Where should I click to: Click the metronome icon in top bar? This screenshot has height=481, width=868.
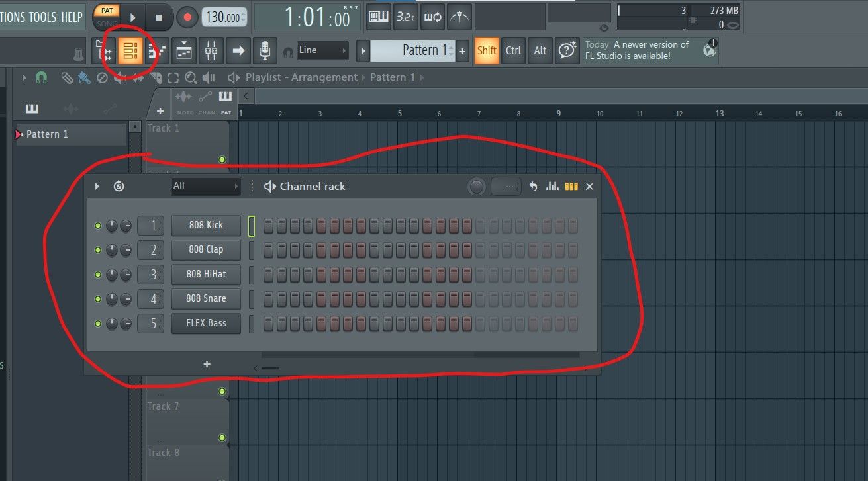tap(459, 17)
